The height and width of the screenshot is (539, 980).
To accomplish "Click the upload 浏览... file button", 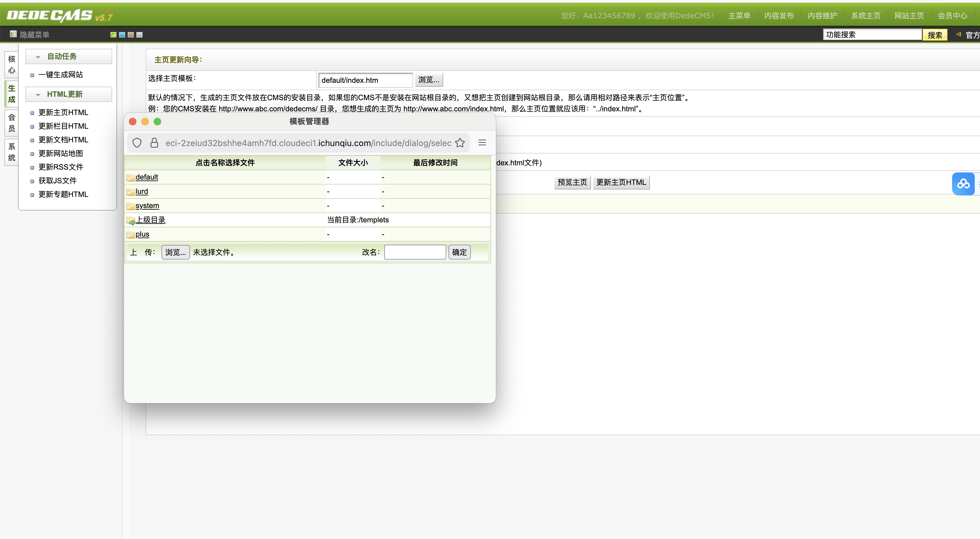I will (175, 252).
